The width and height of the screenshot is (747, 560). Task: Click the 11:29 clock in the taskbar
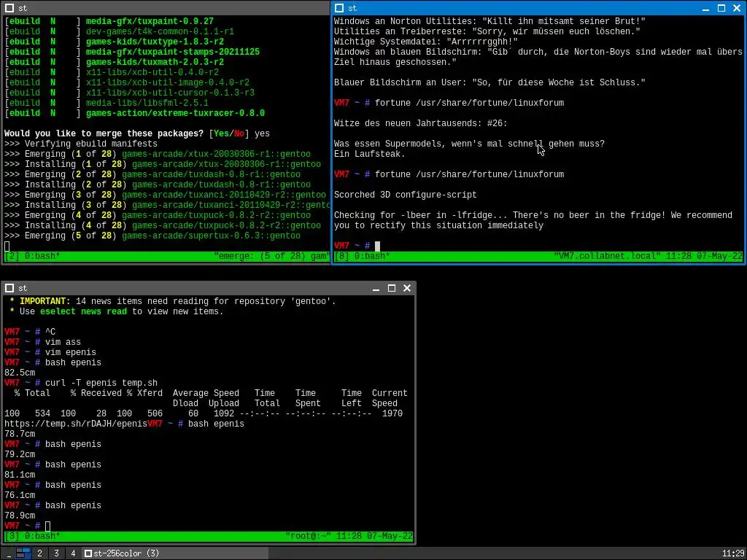732,553
